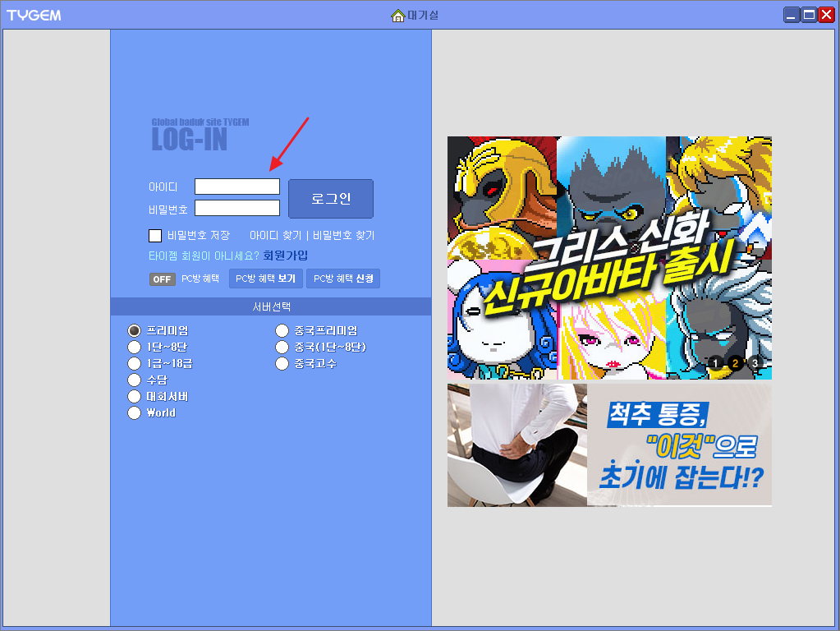Click the 로그인 login button
Viewport: 840px width, 631px height.
tap(331, 198)
